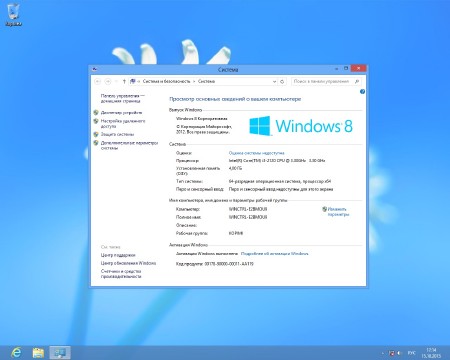Screen dimensions: 450x360
Task: Open the recent locations dropdown arrow
Action: [116, 81]
